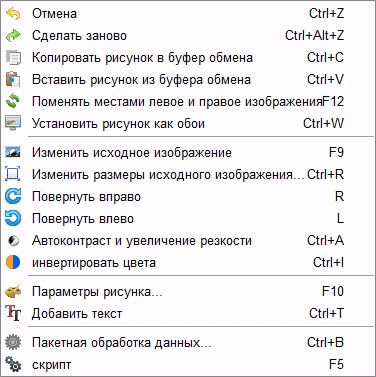The width and height of the screenshot is (376, 377).
Task: Open 'Параметры рисунка...' menu entry
Action: pos(188,292)
